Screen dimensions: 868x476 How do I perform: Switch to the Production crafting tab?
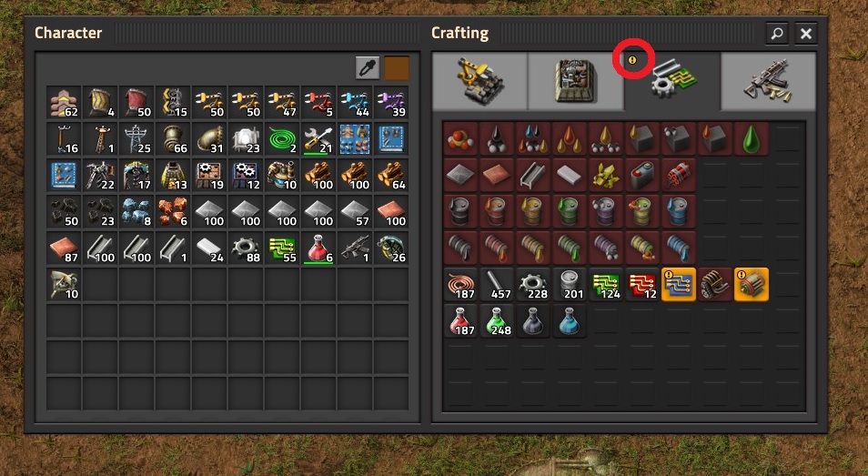click(x=576, y=81)
